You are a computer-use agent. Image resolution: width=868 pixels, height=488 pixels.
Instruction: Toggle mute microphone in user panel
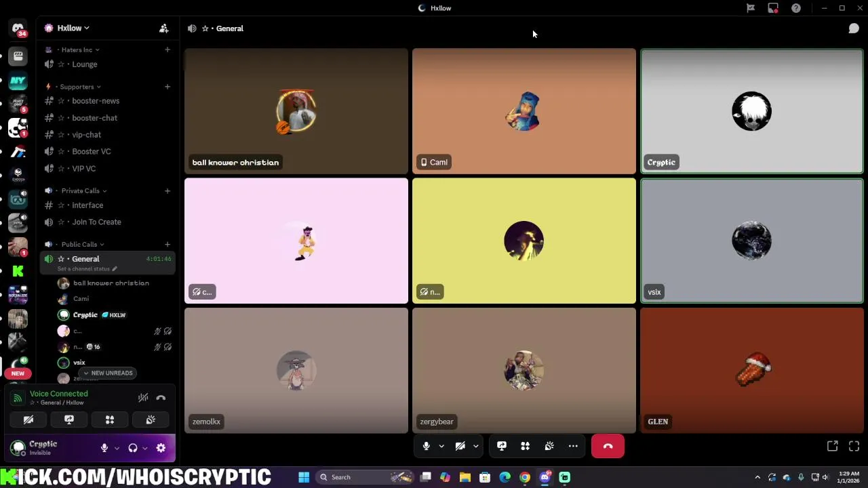pyautogui.click(x=104, y=448)
